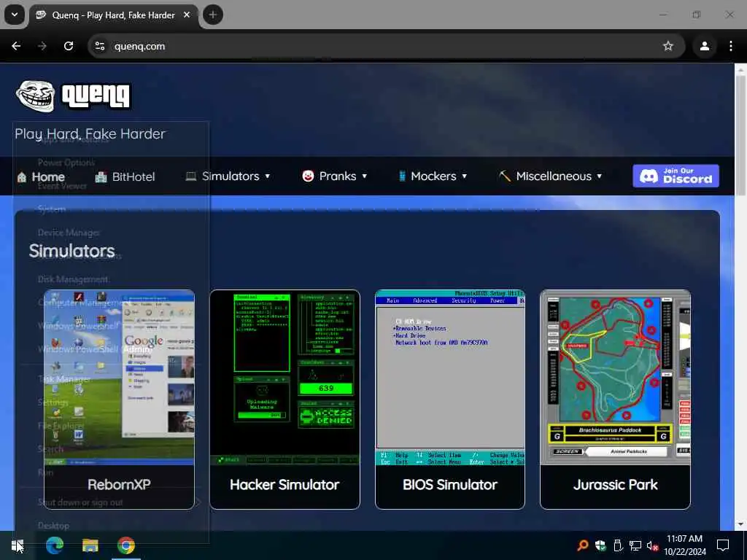Open Windows Security from the tray
Viewport: 747px width, 560px height.
[x=600, y=545]
